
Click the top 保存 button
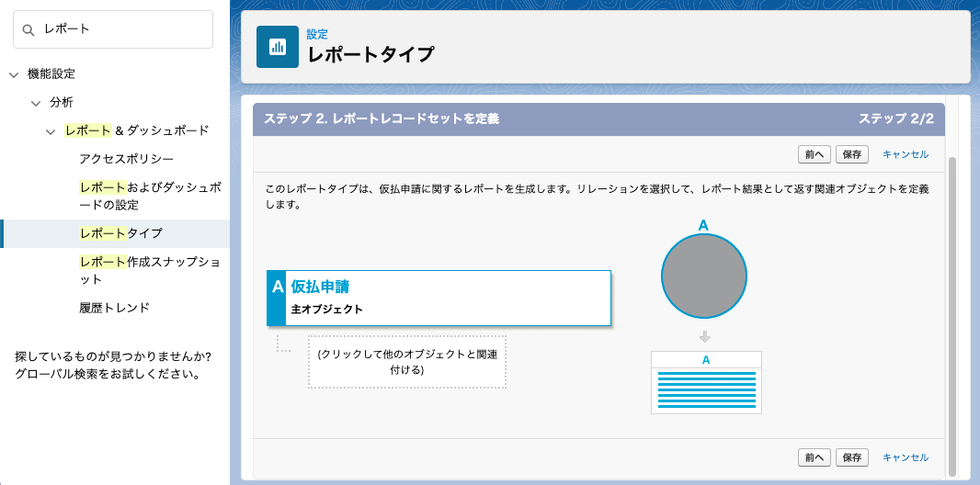[852, 154]
